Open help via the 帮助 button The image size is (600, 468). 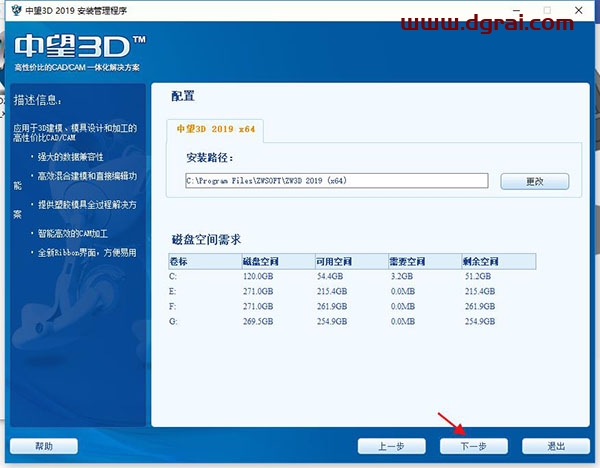(43, 446)
